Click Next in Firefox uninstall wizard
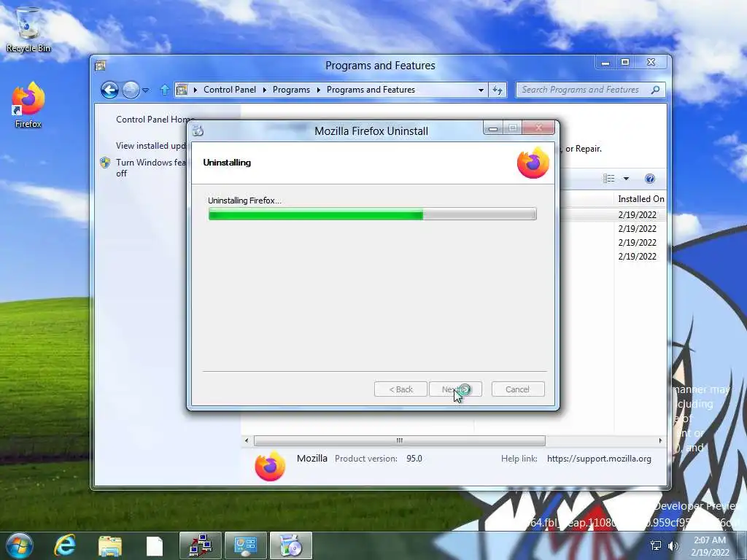 click(x=455, y=389)
